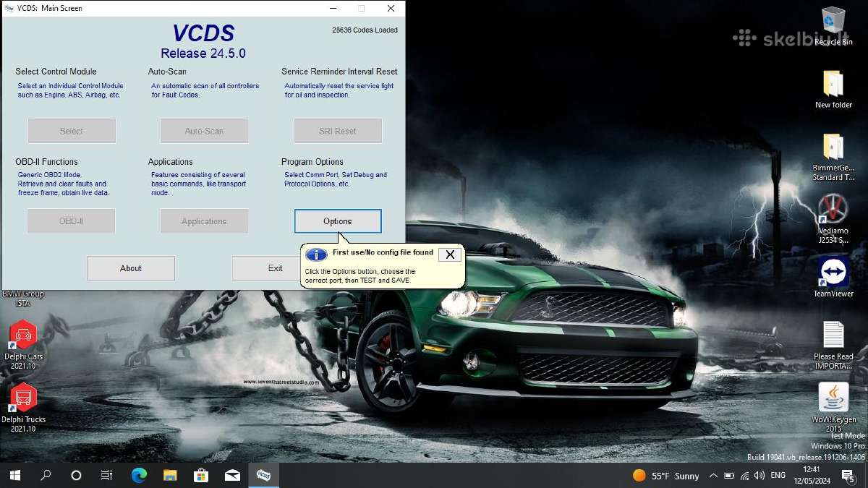Select the Delphi Cars 2021.10 shortcut
This screenshot has width=868, height=488.
pyautogui.click(x=23, y=346)
